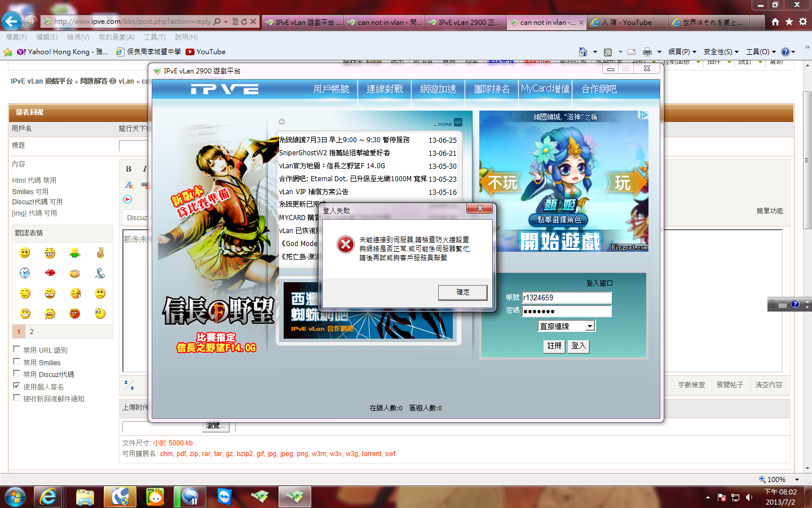Click the browser back arrow button
Screen dimensions: 812x508
point(11,21)
